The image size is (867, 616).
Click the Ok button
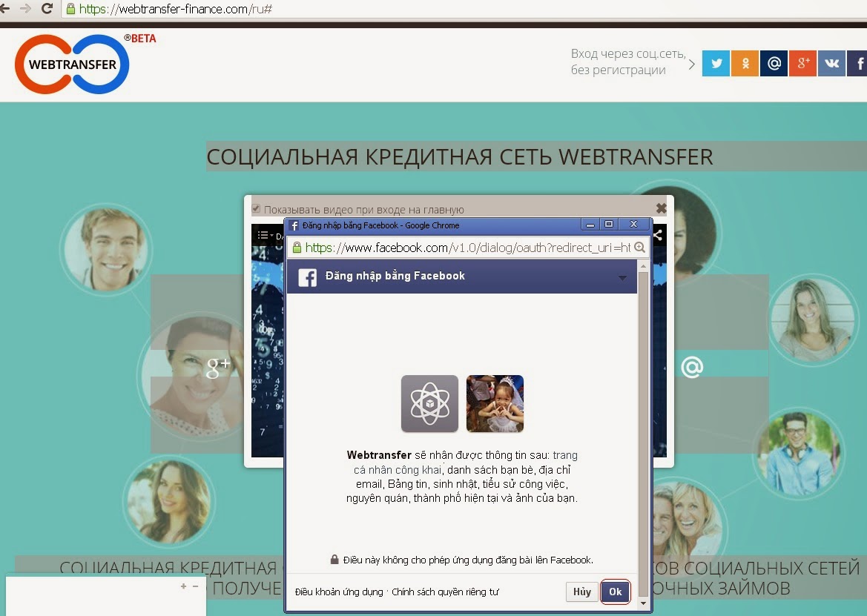pyautogui.click(x=616, y=592)
